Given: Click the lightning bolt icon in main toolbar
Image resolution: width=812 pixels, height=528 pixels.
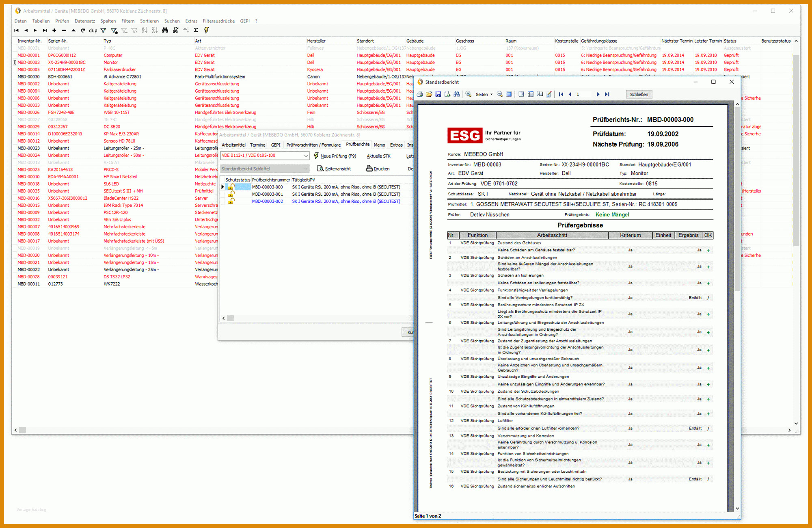Looking at the screenshot, I should (206, 30).
